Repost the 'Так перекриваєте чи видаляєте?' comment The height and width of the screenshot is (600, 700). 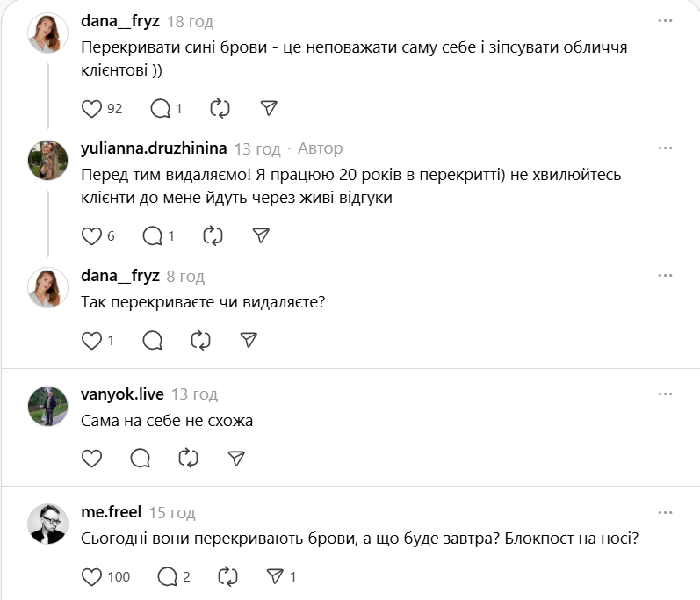point(200,340)
